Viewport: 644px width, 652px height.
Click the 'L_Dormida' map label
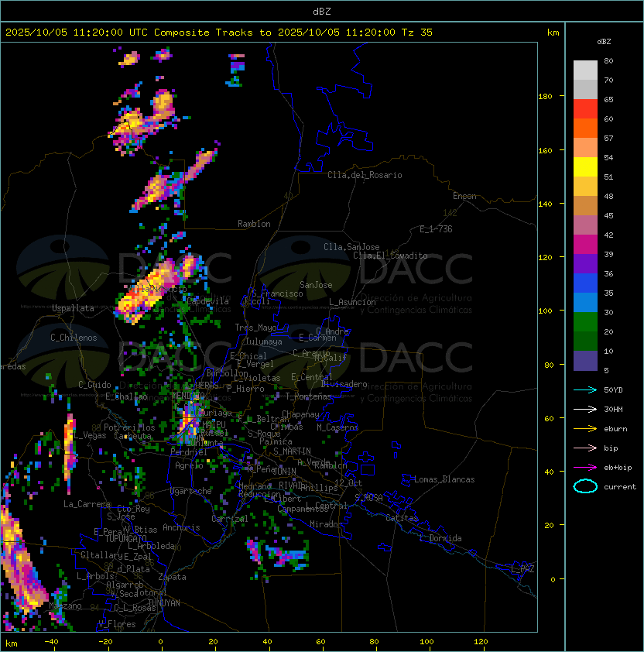(440, 538)
